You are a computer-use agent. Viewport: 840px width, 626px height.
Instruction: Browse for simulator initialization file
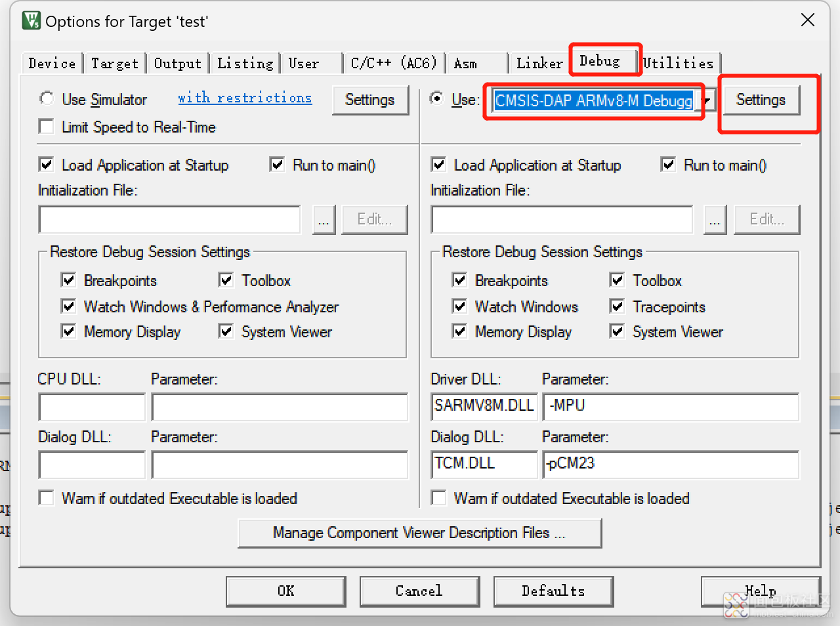(x=324, y=219)
